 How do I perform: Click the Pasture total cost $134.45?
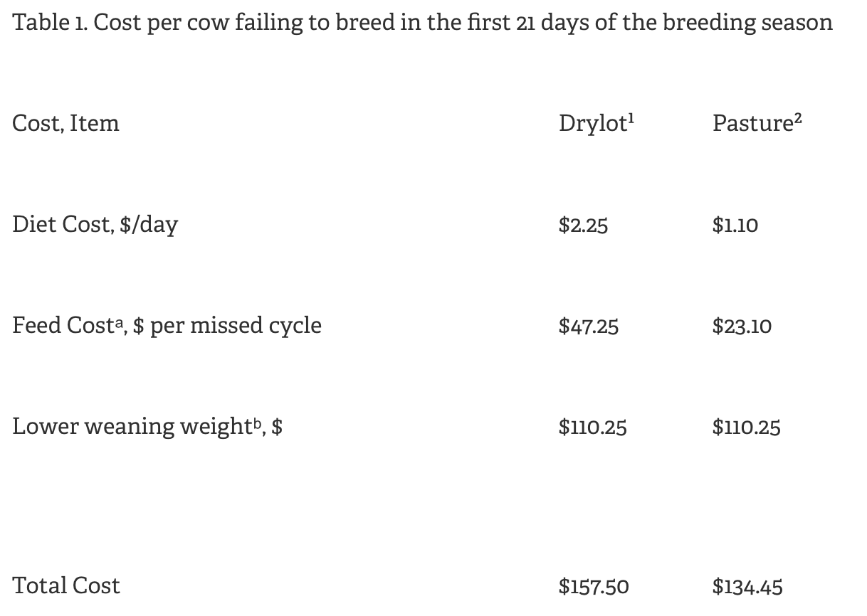747,587
